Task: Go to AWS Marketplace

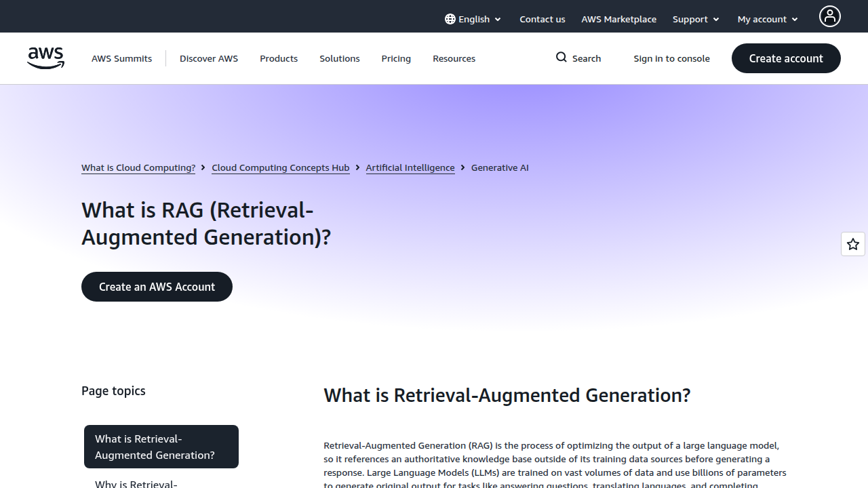Action: pos(618,19)
